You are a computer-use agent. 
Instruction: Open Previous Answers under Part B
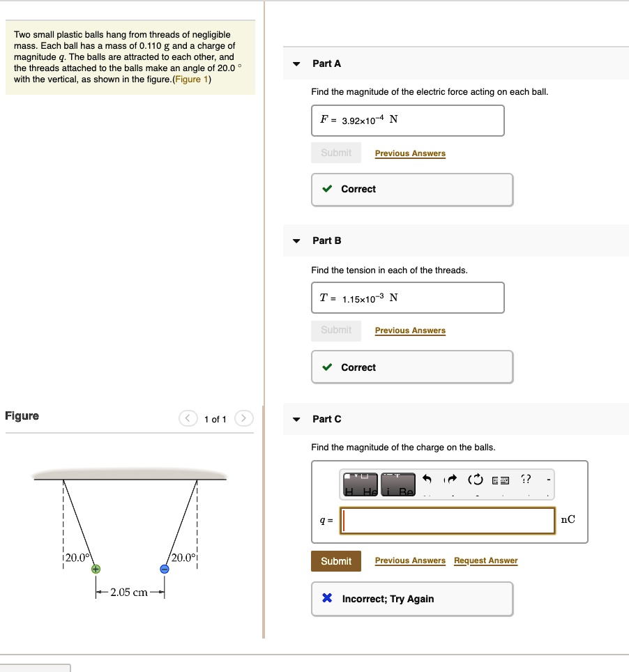[410, 330]
